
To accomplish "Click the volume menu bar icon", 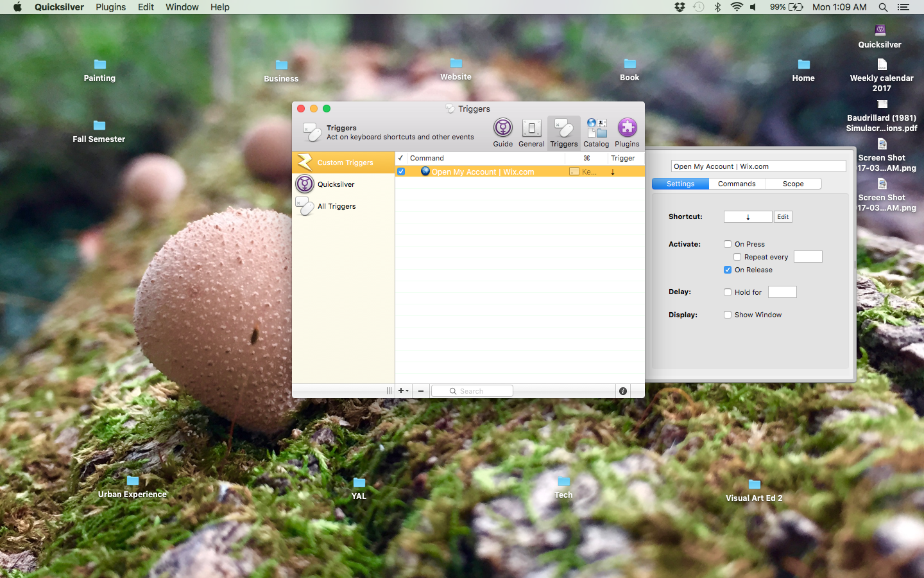I will tap(754, 7).
